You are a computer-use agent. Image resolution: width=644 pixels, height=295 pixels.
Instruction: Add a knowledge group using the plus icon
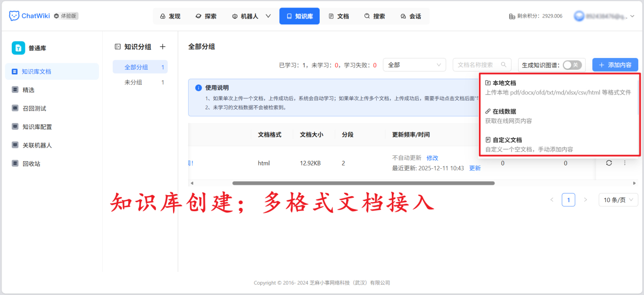163,46
